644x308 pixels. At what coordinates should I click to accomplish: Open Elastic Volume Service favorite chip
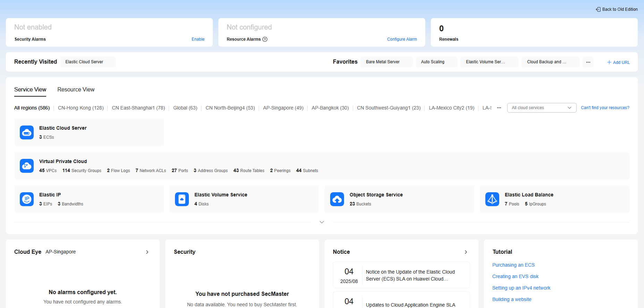click(x=490, y=62)
